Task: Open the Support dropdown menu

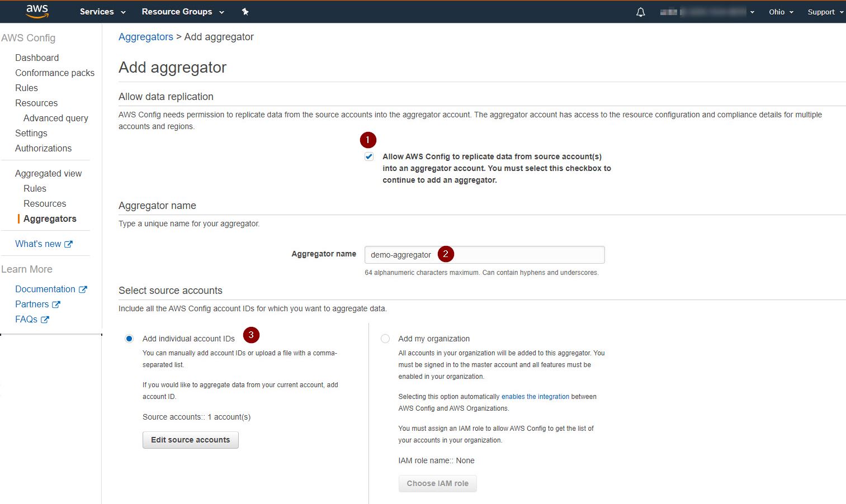Action: (x=825, y=12)
